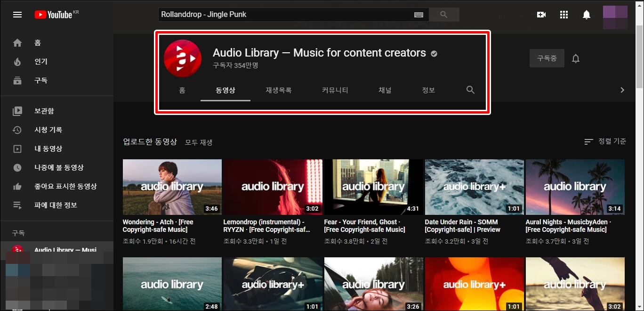Open 좋아요 표시한 동영상 in the sidebar

point(56,187)
